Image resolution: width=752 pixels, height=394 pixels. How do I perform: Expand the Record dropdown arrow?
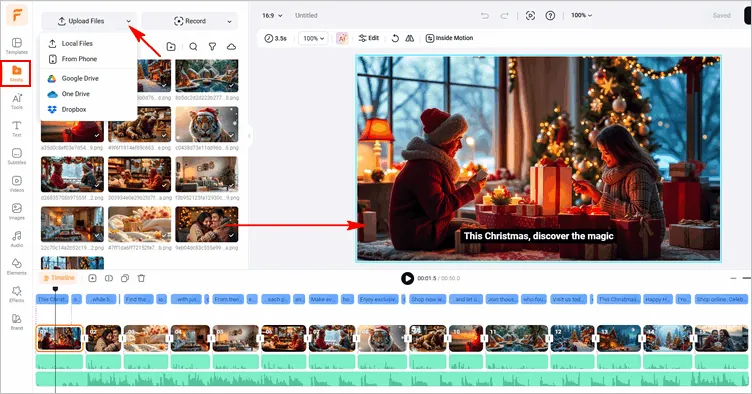229,21
